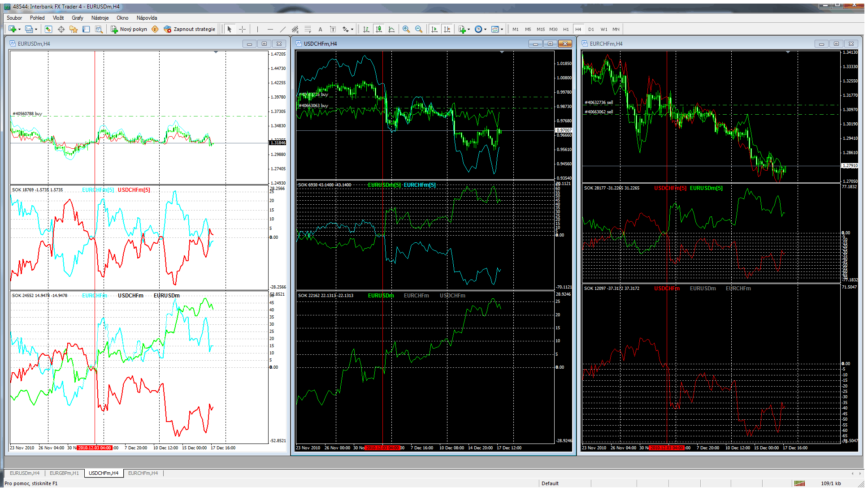Expand the arrows tool dropdown
The width and height of the screenshot is (868, 491).
coord(352,30)
